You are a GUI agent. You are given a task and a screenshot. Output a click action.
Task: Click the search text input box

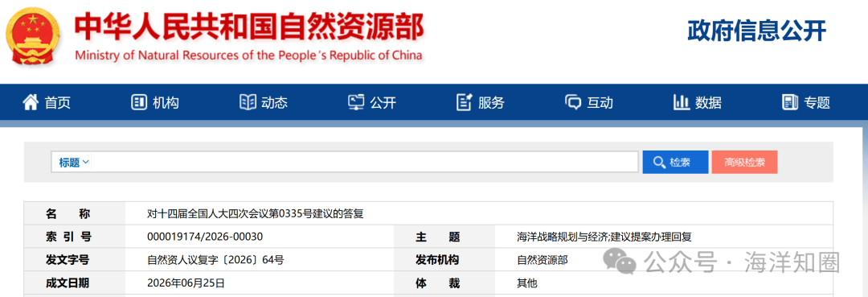[365, 163]
